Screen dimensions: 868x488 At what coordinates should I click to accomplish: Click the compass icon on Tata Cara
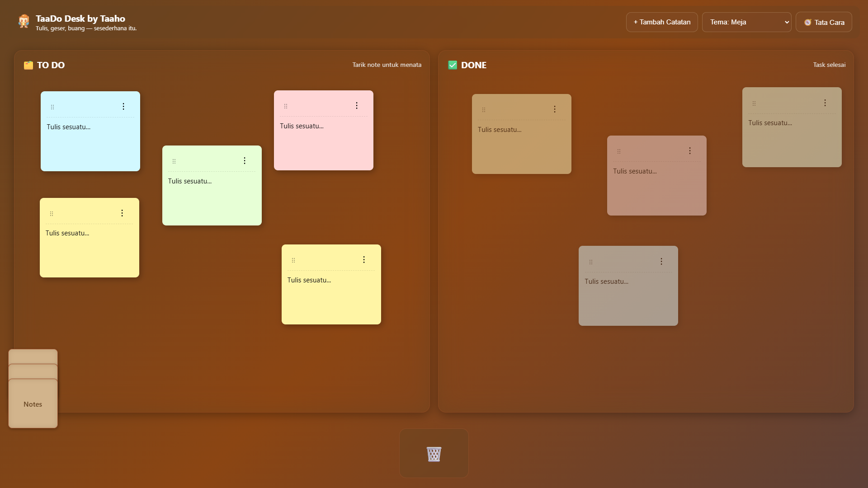pyautogui.click(x=808, y=22)
